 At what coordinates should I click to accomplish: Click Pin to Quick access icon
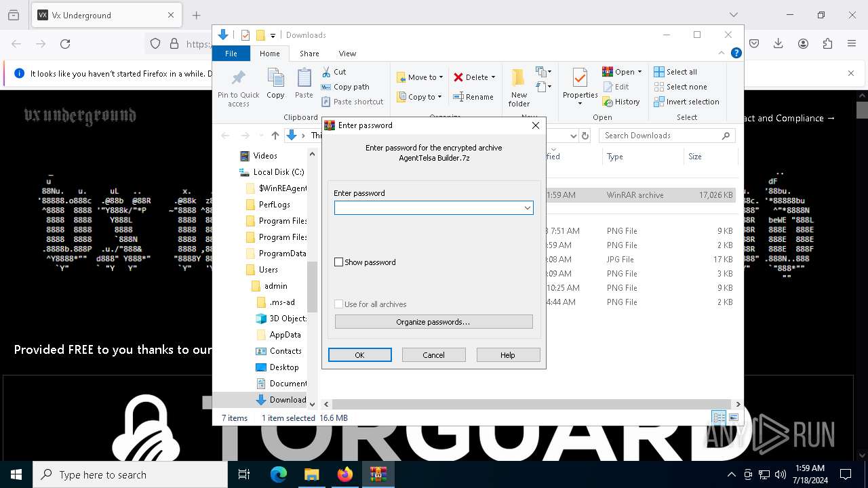(238, 87)
